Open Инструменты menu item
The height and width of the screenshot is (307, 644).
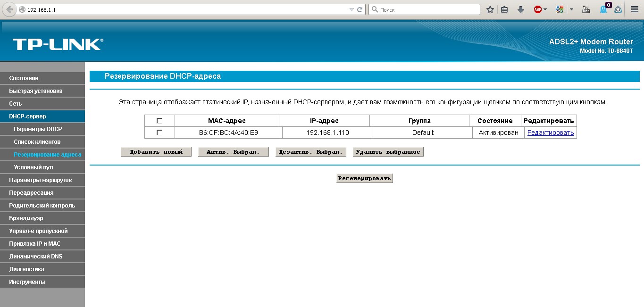(42, 282)
